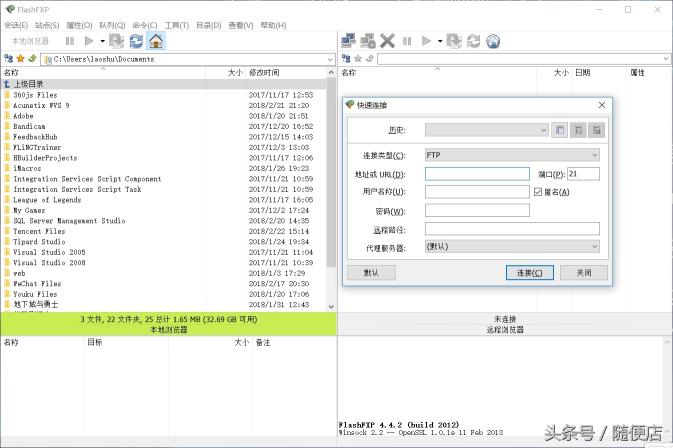
Task: Click remote path bar star bookmark icon
Action: click(358, 58)
